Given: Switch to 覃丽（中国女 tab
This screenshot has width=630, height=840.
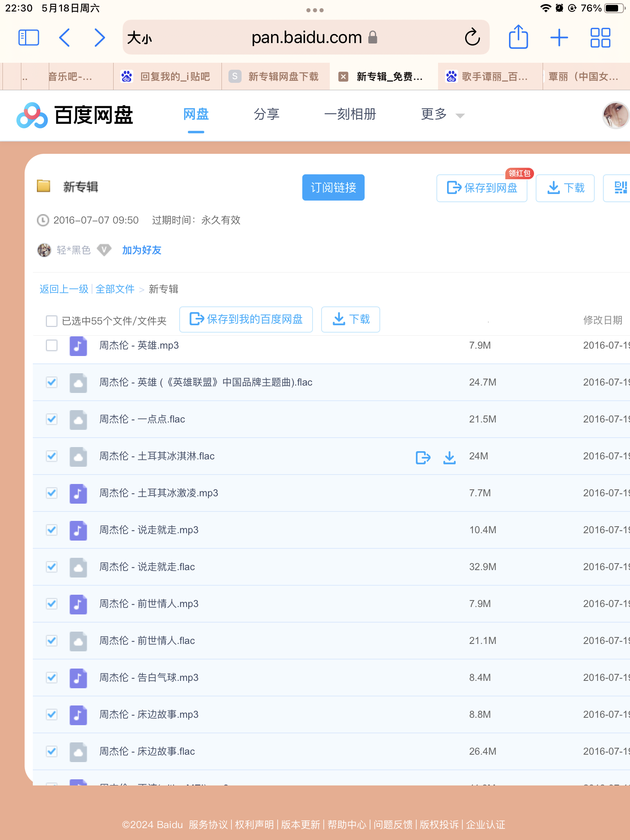Looking at the screenshot, I should (587, 77).
